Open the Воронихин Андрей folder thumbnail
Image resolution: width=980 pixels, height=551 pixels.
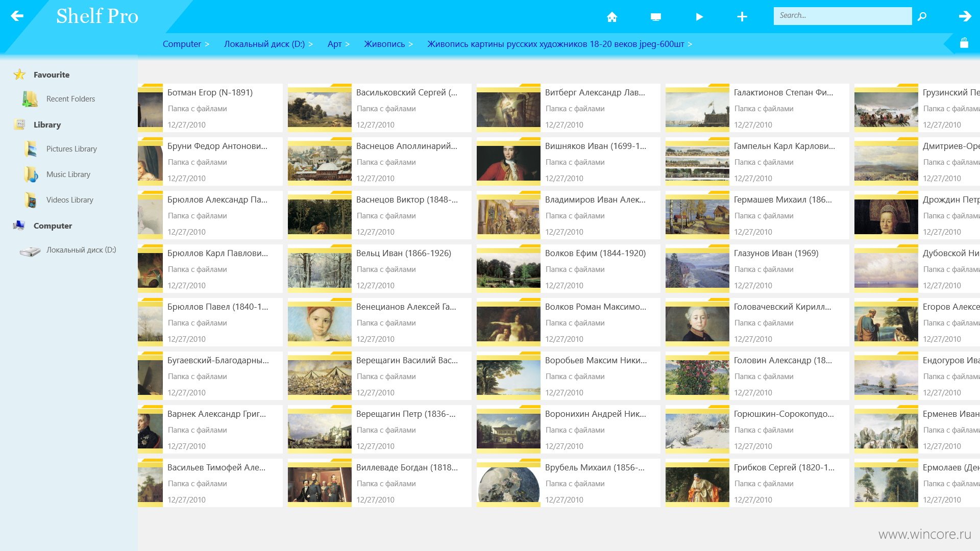[x=508, y=429]
